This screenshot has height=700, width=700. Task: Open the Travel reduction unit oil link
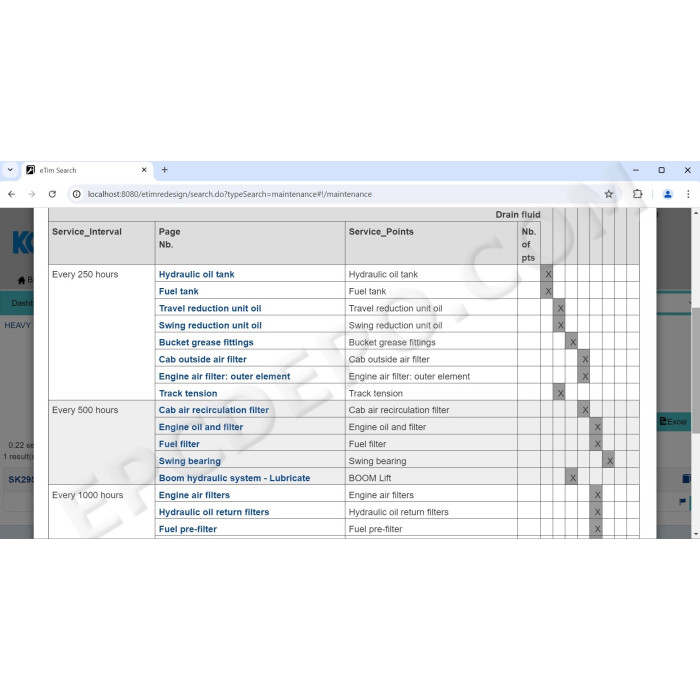click(x=210, y=308)
